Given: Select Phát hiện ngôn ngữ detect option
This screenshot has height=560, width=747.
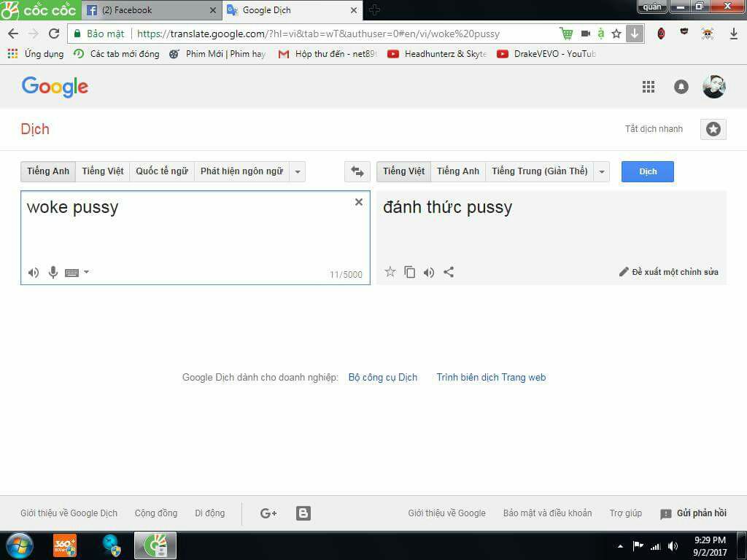Looking at the screenshot, I should coord(241,171).
